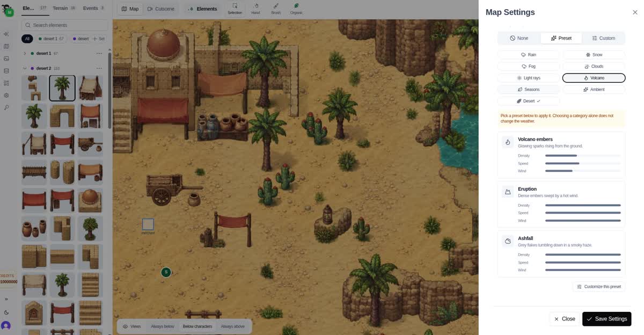644x335 pixels.
Task: Collapse the desert 2 group
Action: [x=25, y=68]
